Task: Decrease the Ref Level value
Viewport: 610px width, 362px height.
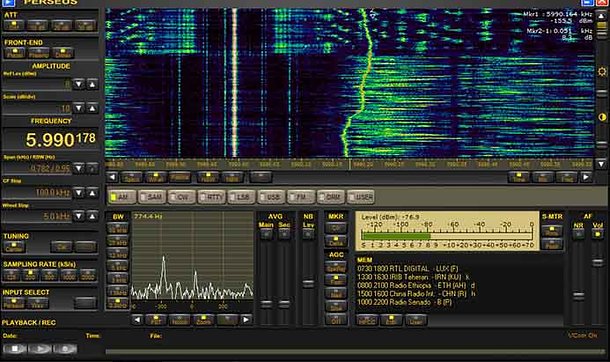Action: click(79, 84)
